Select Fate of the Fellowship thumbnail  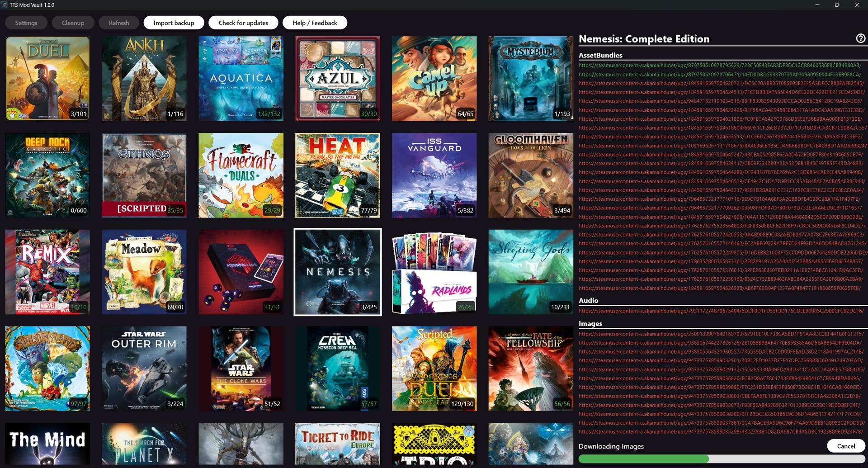coord(531,369)
